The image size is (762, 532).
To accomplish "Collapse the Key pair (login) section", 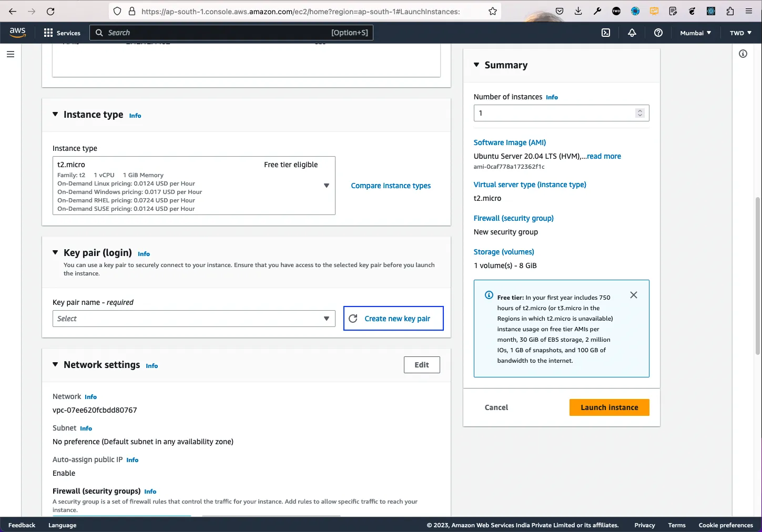I will click(55, 252).
